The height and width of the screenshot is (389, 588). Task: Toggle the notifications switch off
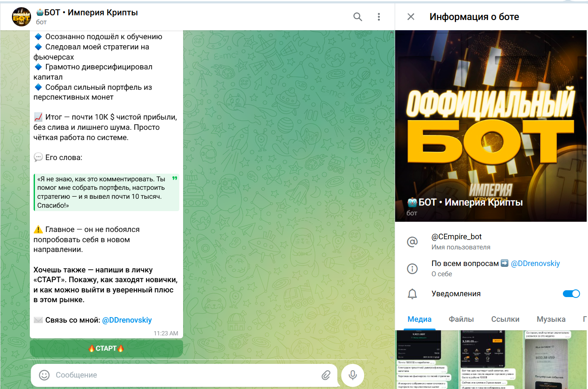[571, 294]
